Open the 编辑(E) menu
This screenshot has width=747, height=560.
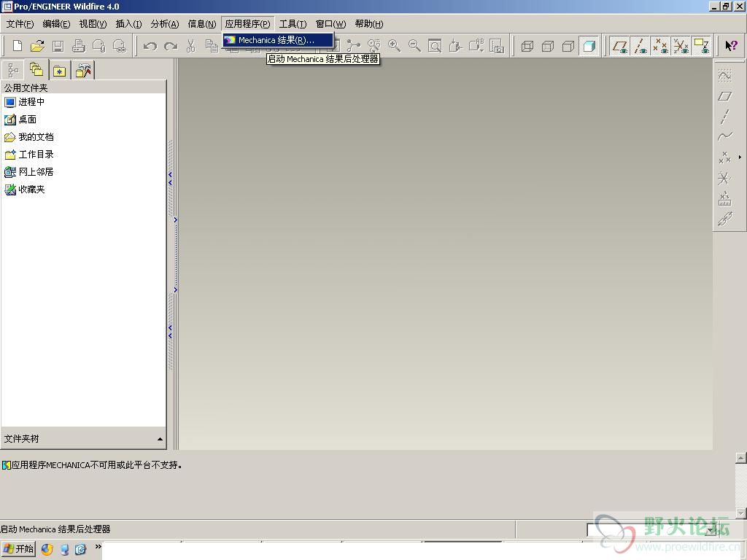[x=56, y=24]
